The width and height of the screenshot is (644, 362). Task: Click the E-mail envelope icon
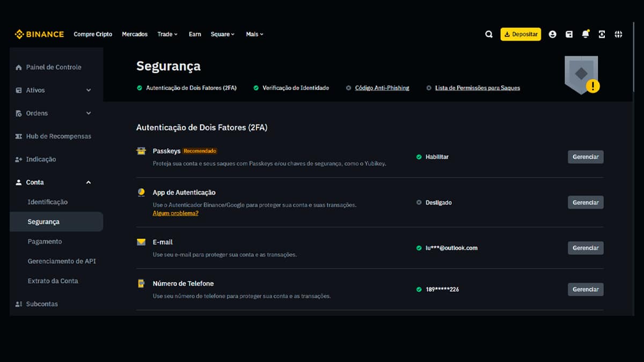pyautogui.click(x=141, y=242)
